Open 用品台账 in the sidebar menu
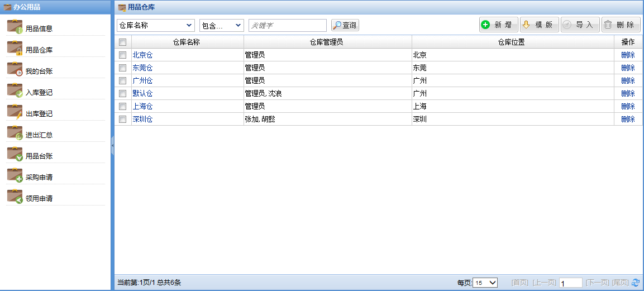This screenshot has width=644, height=291. pyautogui.click(x=39, y=156)
